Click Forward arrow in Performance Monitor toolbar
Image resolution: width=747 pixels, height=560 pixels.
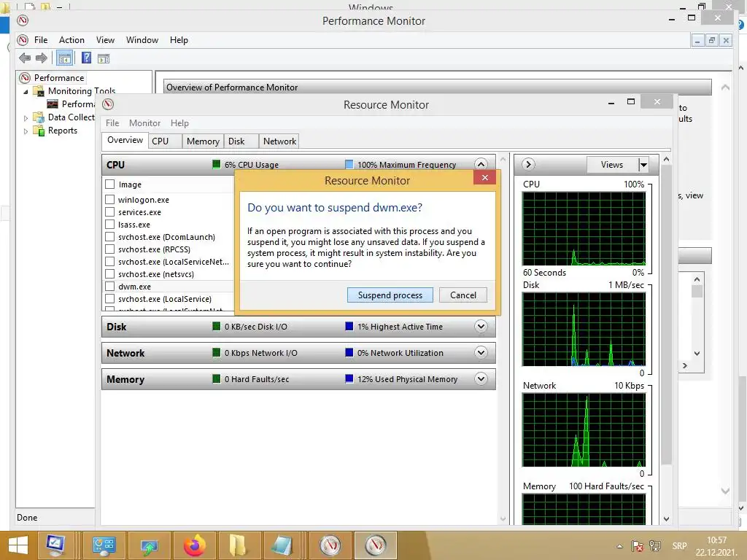(42, 58)
